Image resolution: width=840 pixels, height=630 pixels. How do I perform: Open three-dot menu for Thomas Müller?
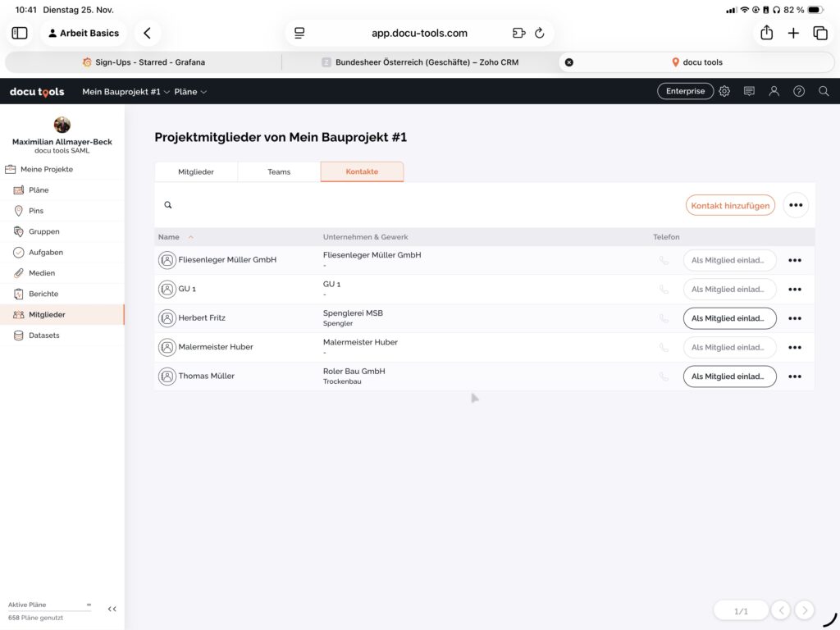point(794,377)
